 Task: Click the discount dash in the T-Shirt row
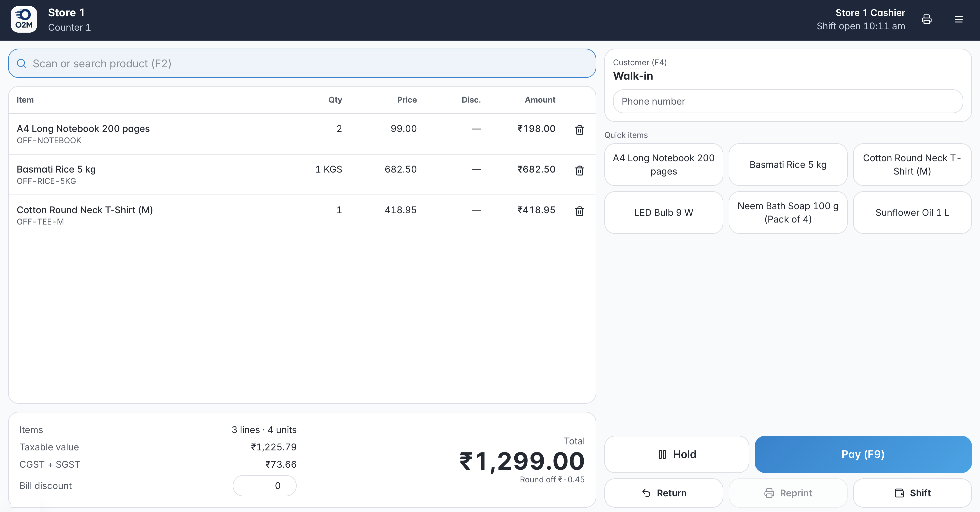click(476, 210)
